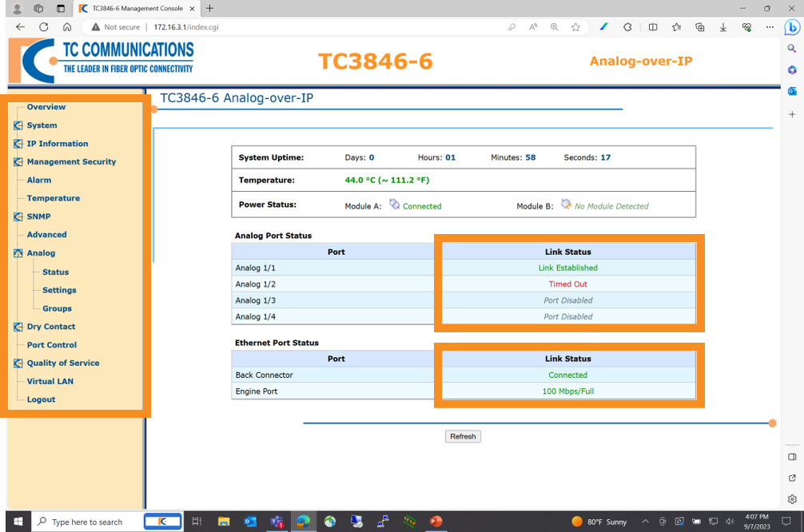Add a sidebar app plus button

[792, 114]
